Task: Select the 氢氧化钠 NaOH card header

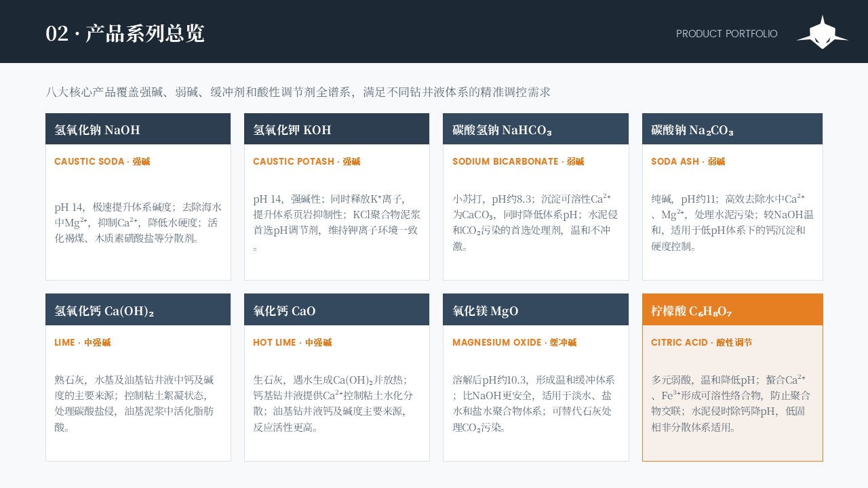Action: click(138, 129)
